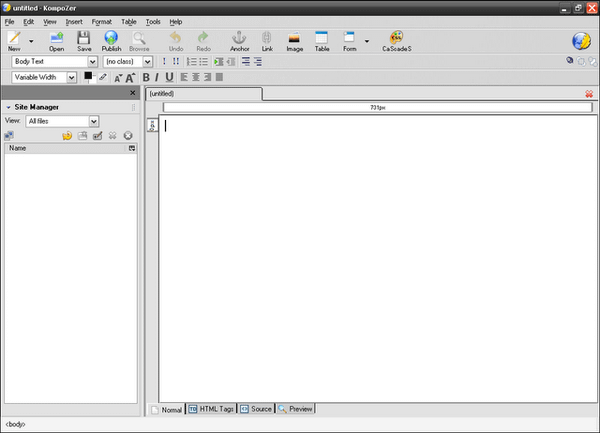Viewport: 600px width, 433px height.
Task: Toggle strong emphasis double exclamation icon
Action: [176, 62]
